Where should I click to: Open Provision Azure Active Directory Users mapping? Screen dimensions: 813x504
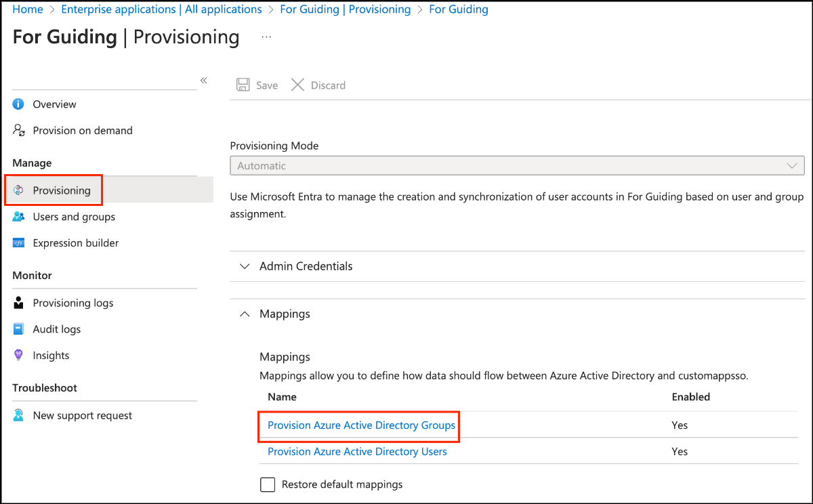(x=357, y=451)
